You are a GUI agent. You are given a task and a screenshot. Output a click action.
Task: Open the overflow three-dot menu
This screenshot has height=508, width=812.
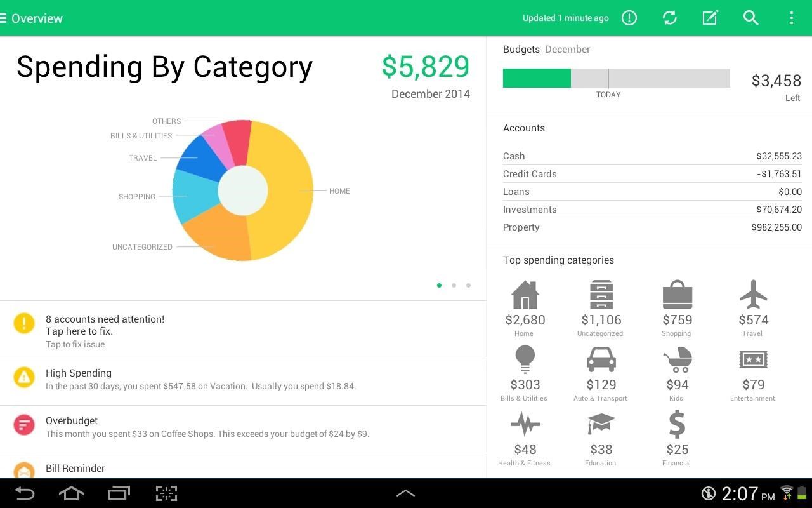pos(791,18)
